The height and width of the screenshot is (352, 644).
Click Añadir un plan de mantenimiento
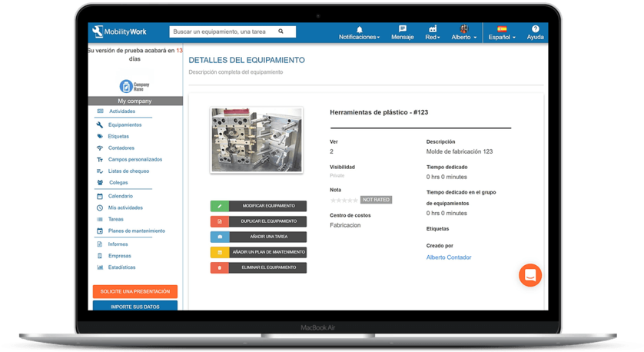[x=258, y=252]
